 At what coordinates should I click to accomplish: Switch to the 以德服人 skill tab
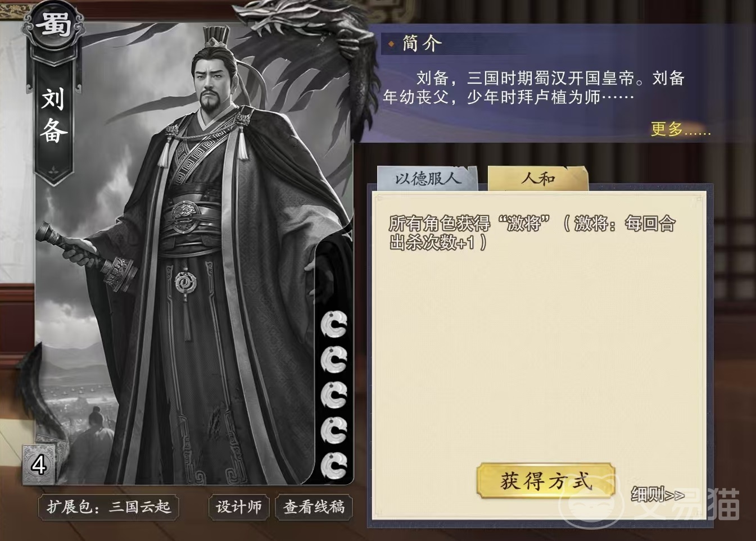pyautogui.click(x=428, y=178)
